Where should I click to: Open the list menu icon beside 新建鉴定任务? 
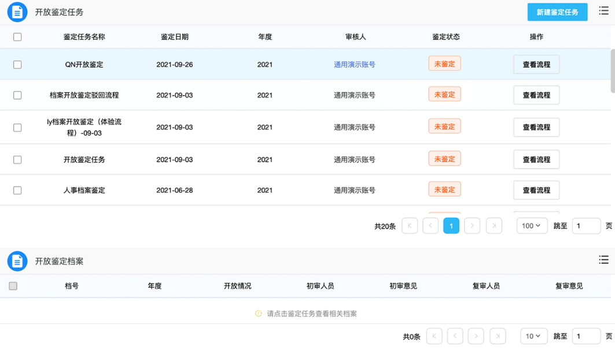[603, 11]
